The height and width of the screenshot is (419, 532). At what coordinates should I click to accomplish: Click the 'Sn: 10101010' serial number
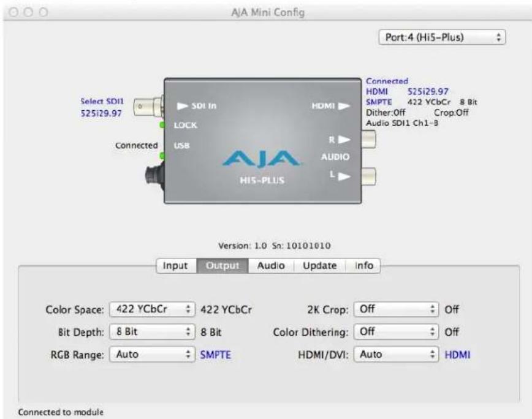302,246
